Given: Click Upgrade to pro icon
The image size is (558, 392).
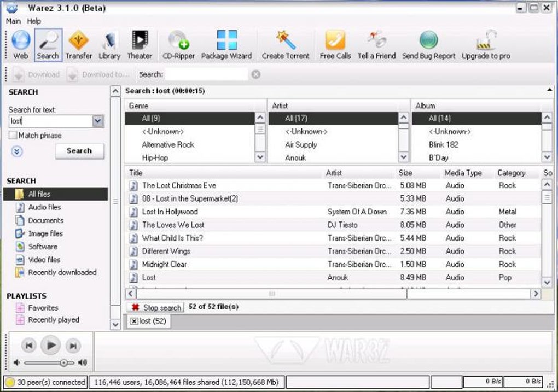Looking at the screenshot, I should coord(486,45).
